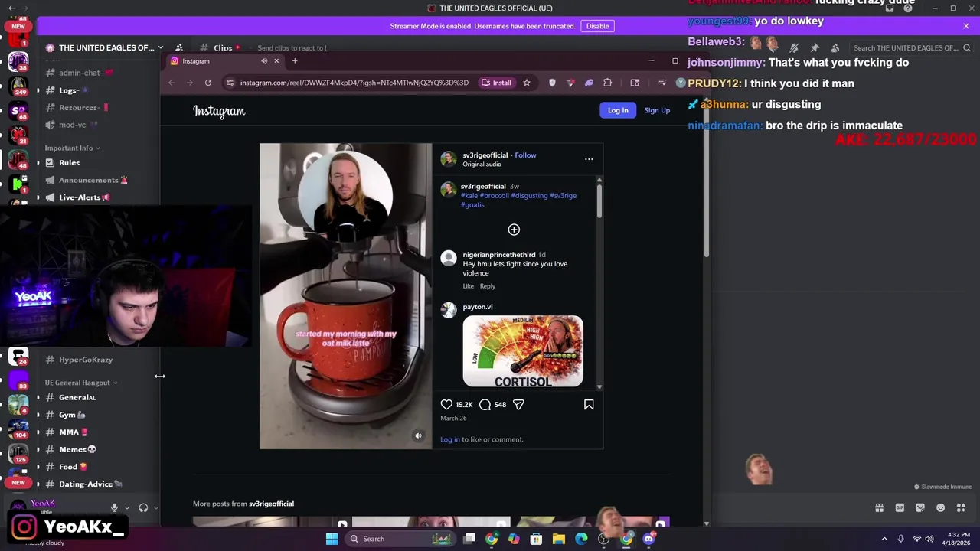Bookmark this page with the star icon

pos(526,83)
